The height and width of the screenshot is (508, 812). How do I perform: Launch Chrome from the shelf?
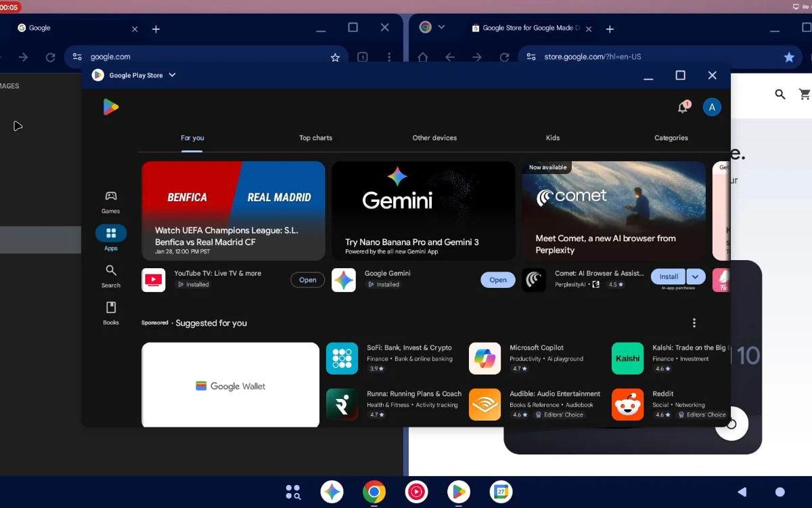tap(374, 492)
